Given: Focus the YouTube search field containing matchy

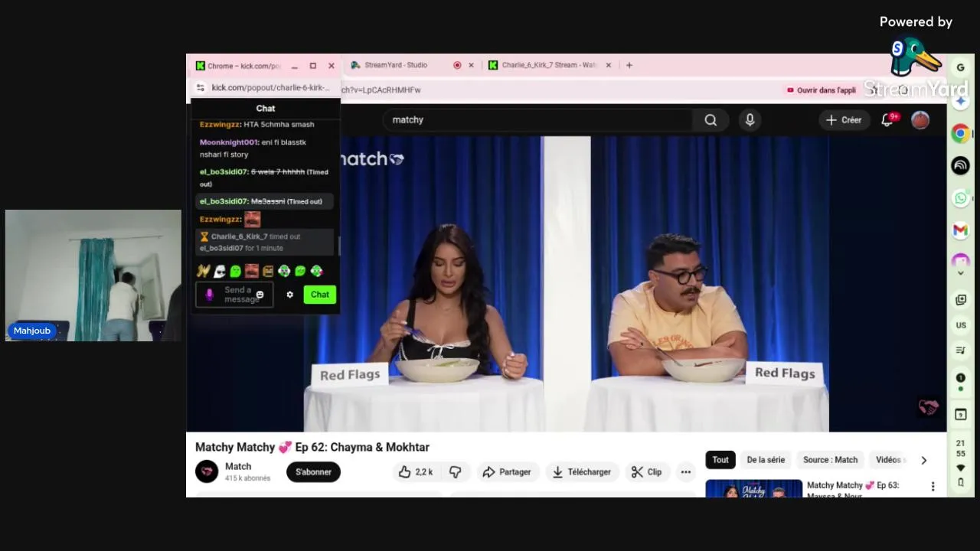Looking at the screenshot, I should [x=537, y=119].
